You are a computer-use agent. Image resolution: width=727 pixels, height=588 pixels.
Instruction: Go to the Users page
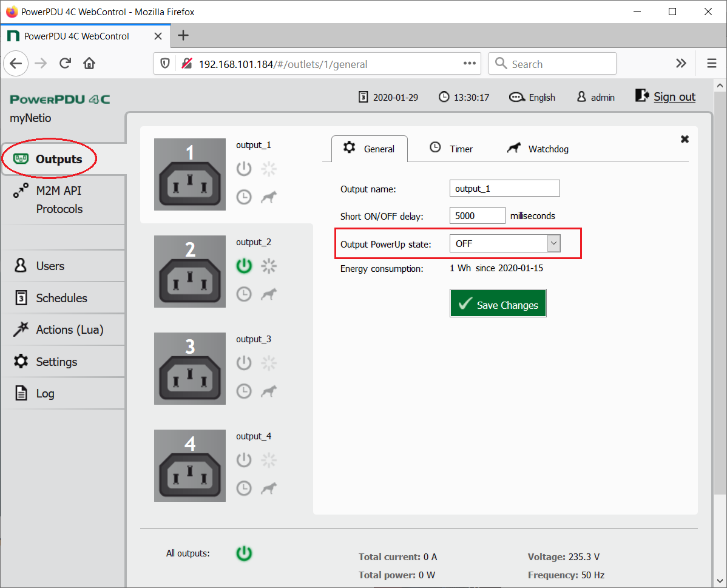pos(64,266)
